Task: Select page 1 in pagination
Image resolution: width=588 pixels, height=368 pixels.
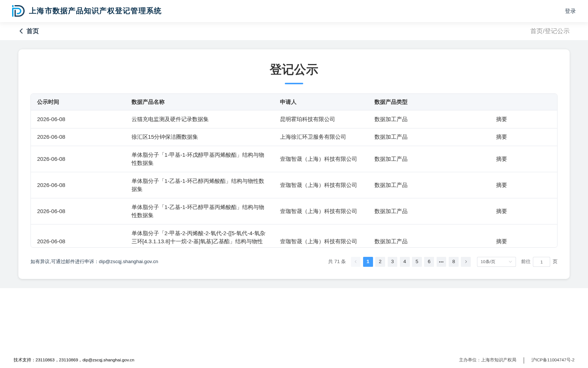Action: click(368, 262)
